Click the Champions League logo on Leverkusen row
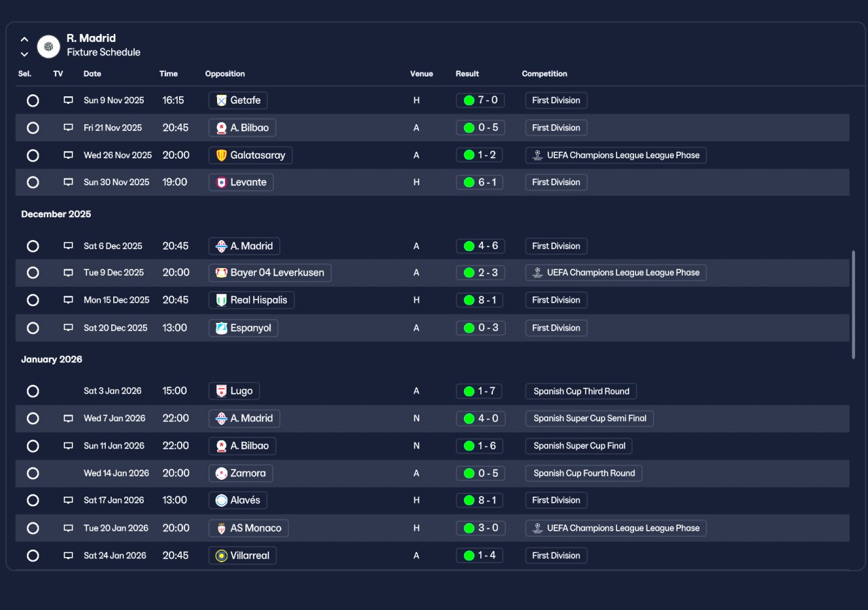Image resolution: width=868 pixels, height=610 pixels. point(537,273)
